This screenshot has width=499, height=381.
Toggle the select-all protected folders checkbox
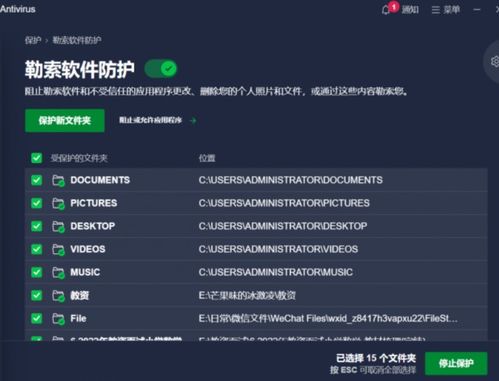tap(36, 158)
